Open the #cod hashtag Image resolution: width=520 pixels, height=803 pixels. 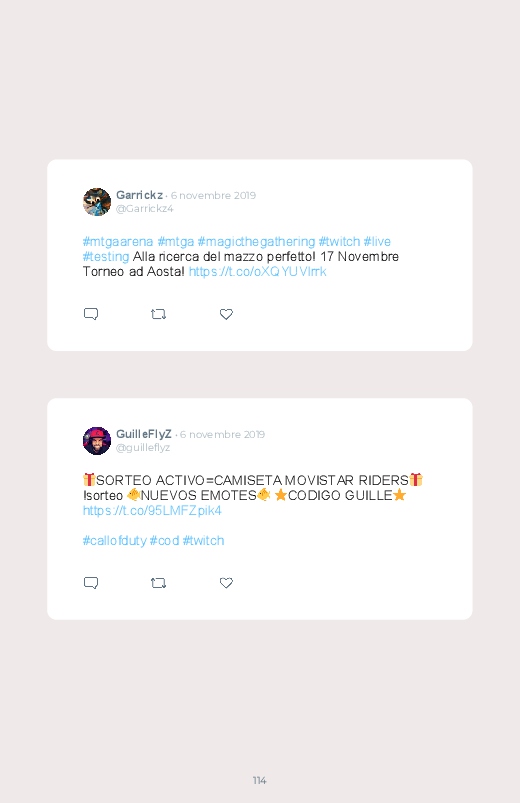(164, 541)
